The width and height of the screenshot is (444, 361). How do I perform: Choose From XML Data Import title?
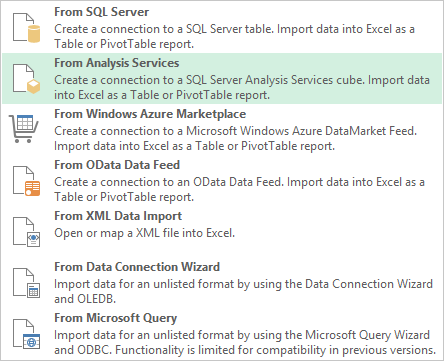pyautogui.click(x=118, y=216)
